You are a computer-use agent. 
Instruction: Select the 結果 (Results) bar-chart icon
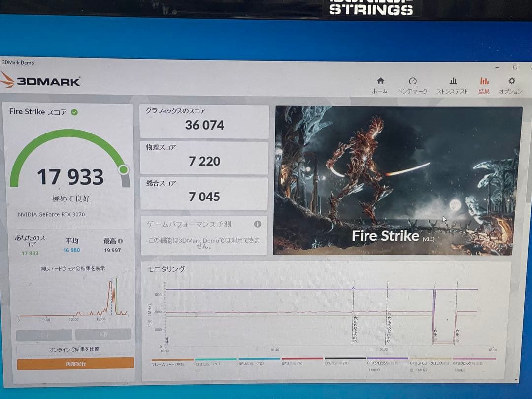click(484, 81)
